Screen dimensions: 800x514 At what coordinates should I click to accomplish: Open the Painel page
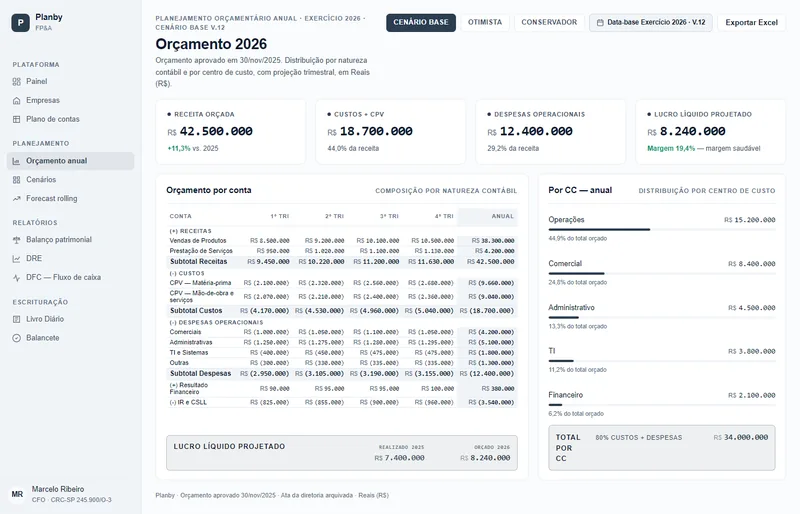(70, 82)
